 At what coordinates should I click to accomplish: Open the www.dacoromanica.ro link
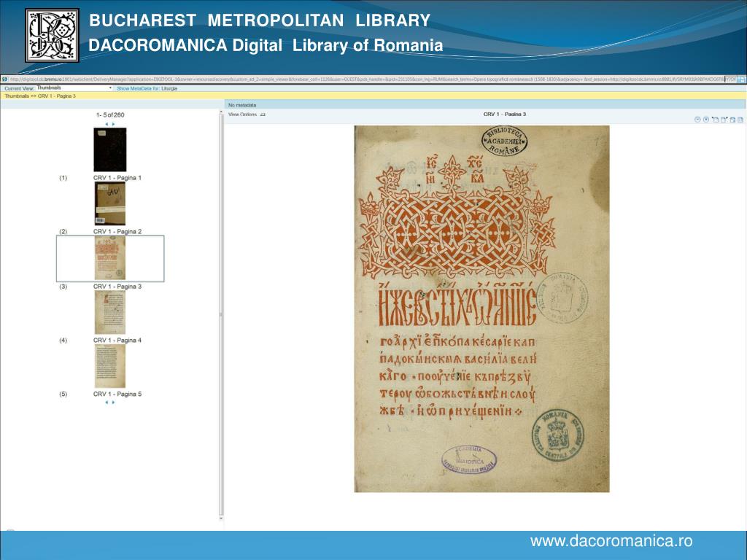611,542
